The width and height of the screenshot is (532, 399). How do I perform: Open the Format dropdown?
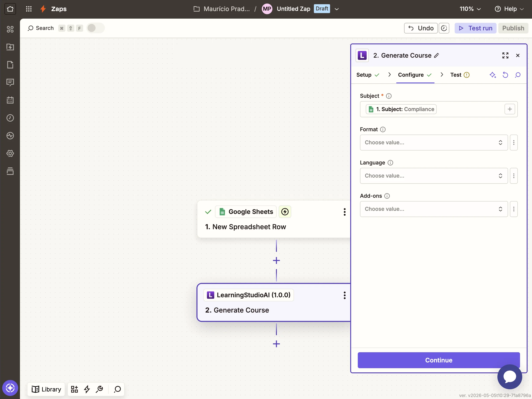pyautogui.click(x=434, y=143)
